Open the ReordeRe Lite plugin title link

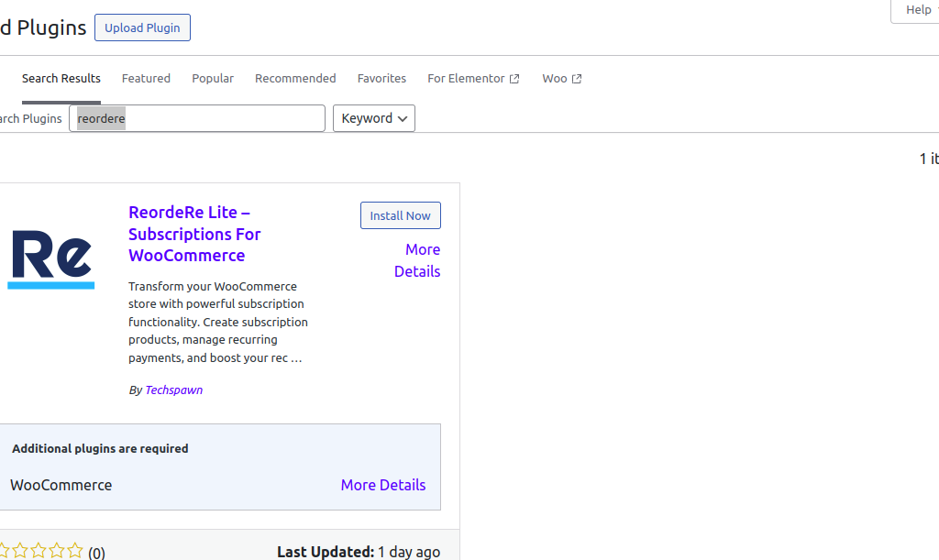click(x=194, y=234)
